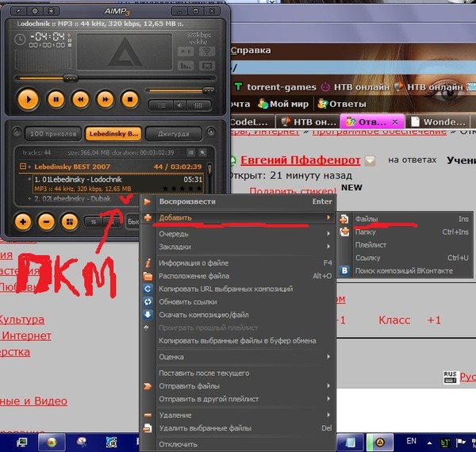Click the minus remove-tracks button in AIMP

point(46,222)
